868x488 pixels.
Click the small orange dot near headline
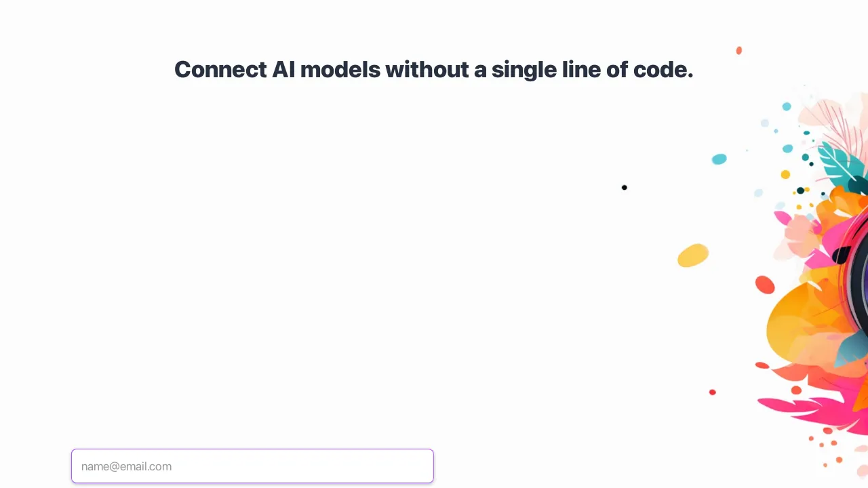click(x=739, y=51)
